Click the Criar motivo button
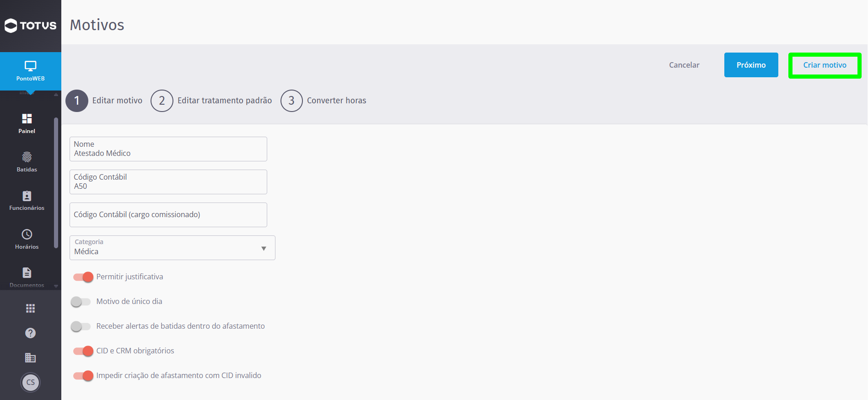This screenshot has width=868, height=400. coord(825,65)
